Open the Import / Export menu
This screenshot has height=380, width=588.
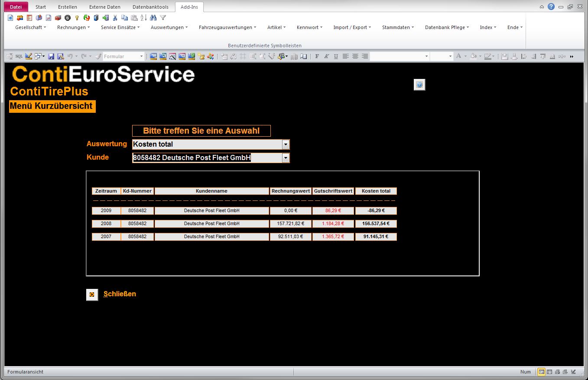(x=353, y=27)
